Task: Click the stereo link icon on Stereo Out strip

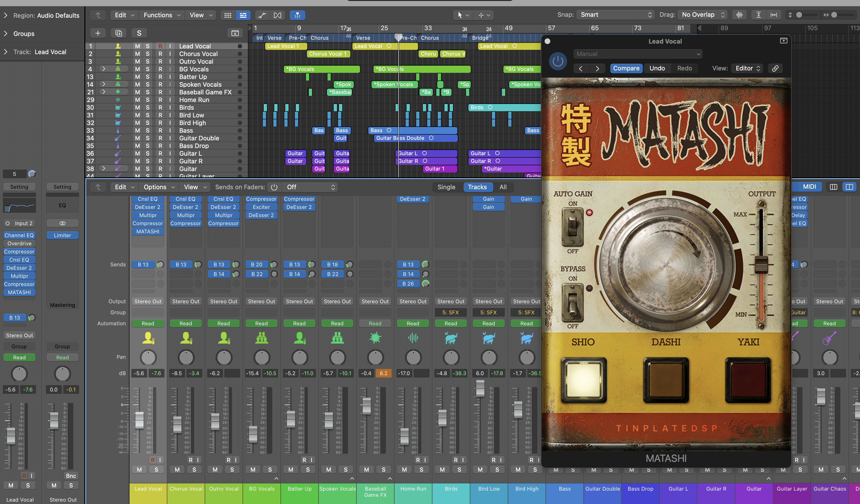Action: tap(62, 223)
